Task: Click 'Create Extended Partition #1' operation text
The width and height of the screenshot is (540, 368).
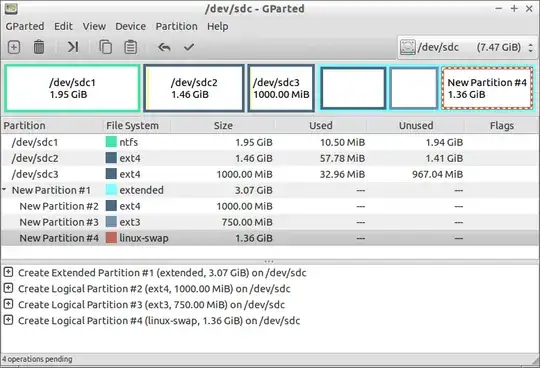Action: 162,273
